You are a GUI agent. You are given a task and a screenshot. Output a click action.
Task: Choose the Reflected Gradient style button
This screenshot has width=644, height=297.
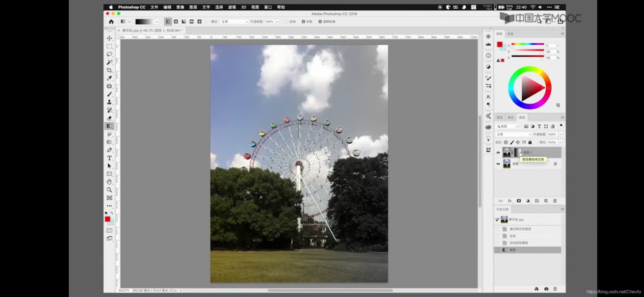pos(192,21)
